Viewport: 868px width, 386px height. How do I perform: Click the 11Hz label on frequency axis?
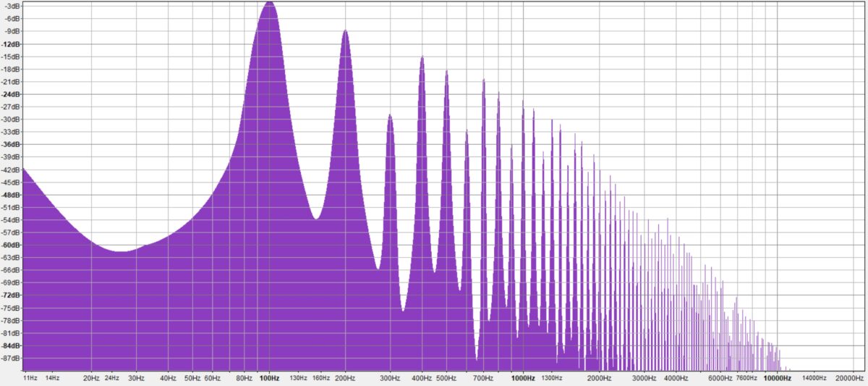pyautogui.click(x=30, y=378)
